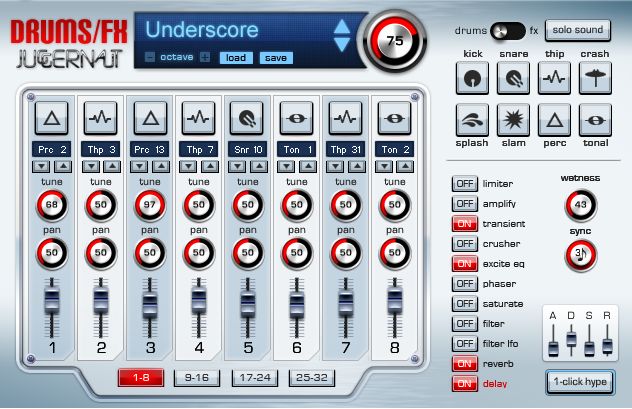Click the 1-click hype button

(580, 382)
